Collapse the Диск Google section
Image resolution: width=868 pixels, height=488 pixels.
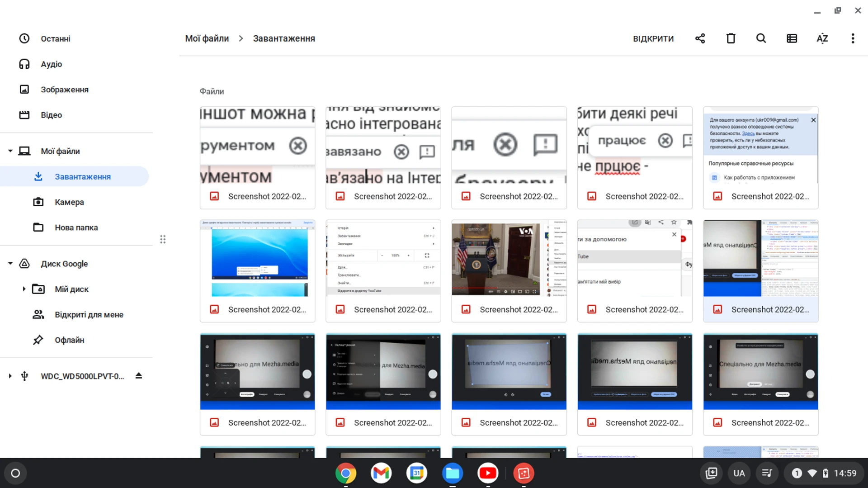click(10, 264)
